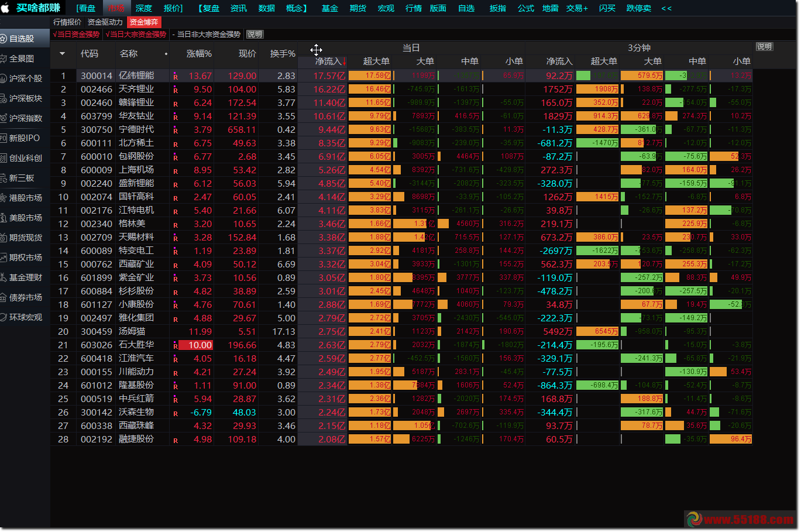Click the R margin icon for 石大胜华
This screenshot has height=532, width=801.
(176, 346)
